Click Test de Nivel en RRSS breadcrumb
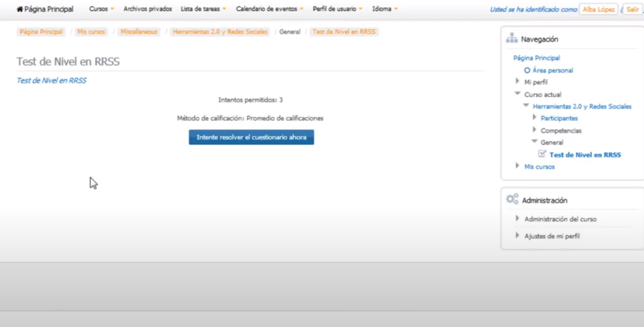644x327 pixels. pyautogui.click(x=344, y=32)
